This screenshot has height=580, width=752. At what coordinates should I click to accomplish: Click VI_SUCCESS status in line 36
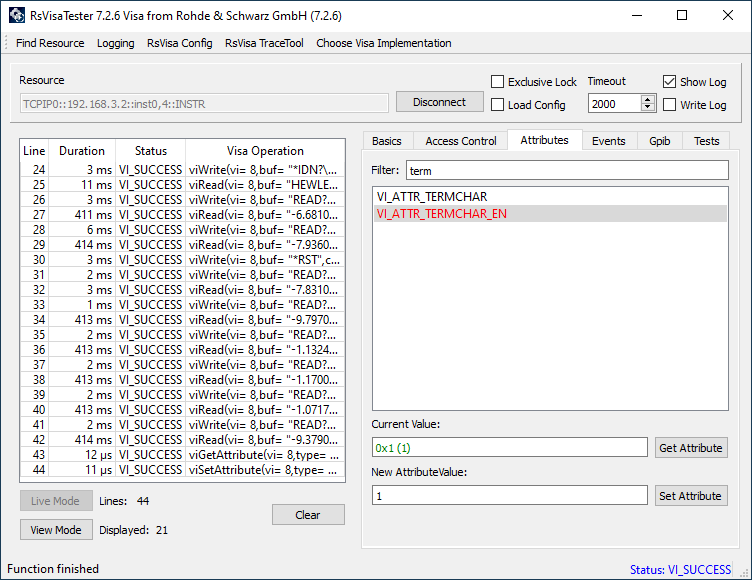pyautogui.click(x=151, y=350)
